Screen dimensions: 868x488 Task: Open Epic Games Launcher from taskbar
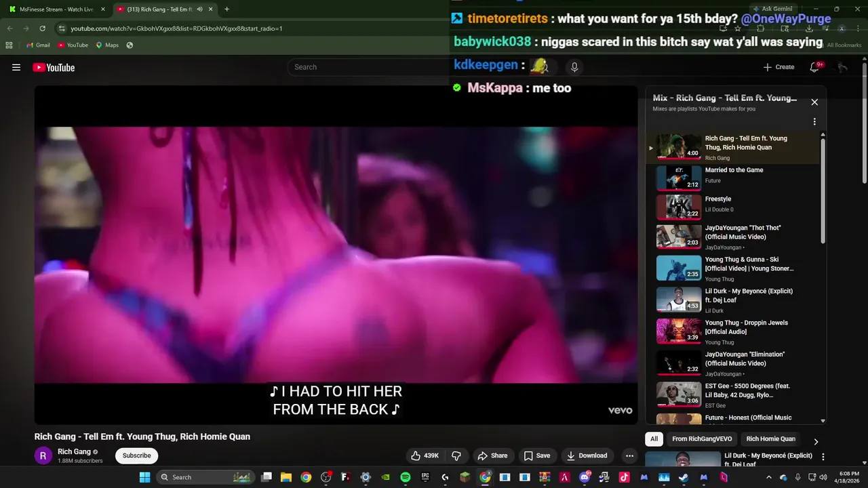pos(425,477)
